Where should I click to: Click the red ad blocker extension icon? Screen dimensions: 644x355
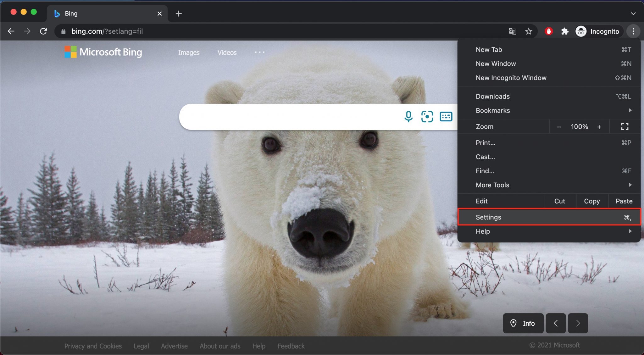549,31
